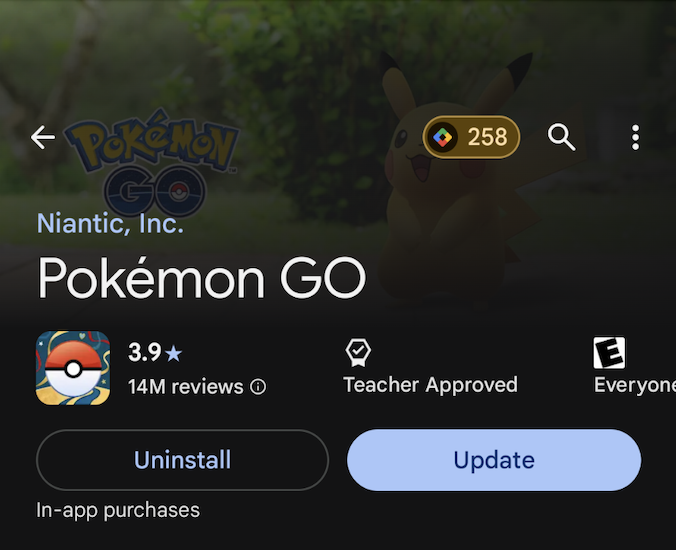Go back using the arrow icon
The image size is (676, 550).
(43, 138)
